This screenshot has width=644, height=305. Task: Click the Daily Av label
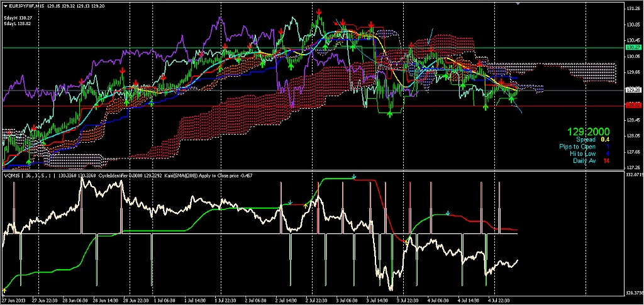tap(584, 160)
